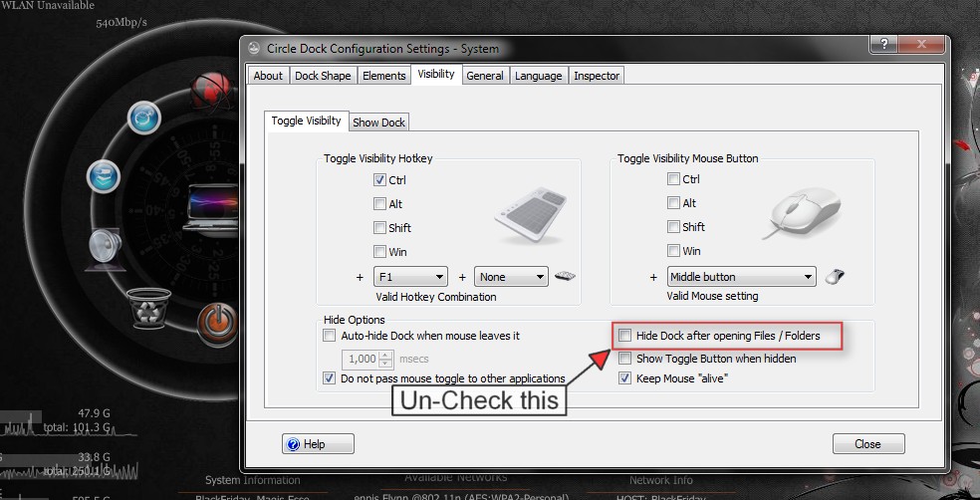
Task: Enable Auto-hide Dock when mouse leaves it
Action: point(329,336)
